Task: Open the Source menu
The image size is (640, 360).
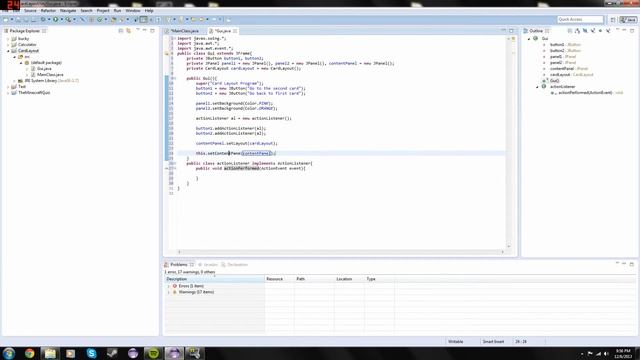Action: pyautogui.click(x=30, y=11)
